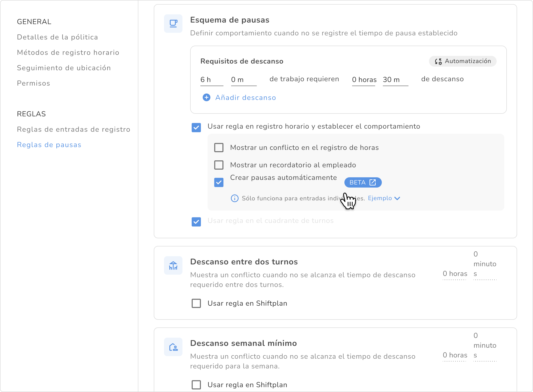
Task: Click the Automatización gear-arrows icon
Action: [x=438, y=61]
